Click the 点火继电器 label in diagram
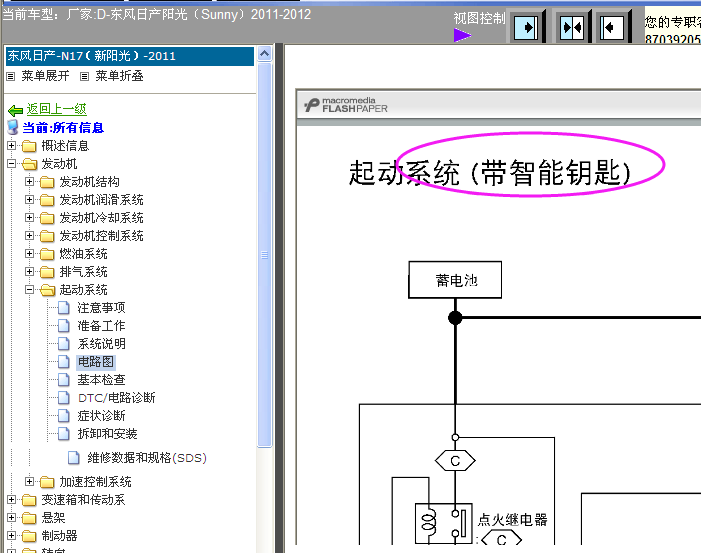 pyautogui.click(x=513, y=519)
